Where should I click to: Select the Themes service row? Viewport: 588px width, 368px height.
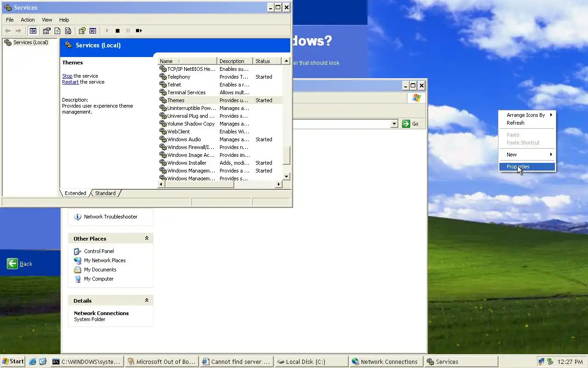click(220, 100)
